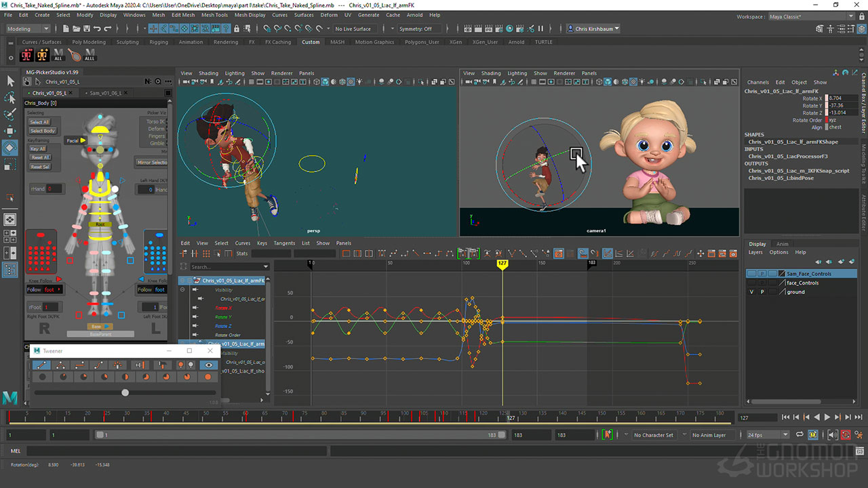The image size is (868, 488).
Task: Click the Tweener slider handle
Action: click(125, 392)
